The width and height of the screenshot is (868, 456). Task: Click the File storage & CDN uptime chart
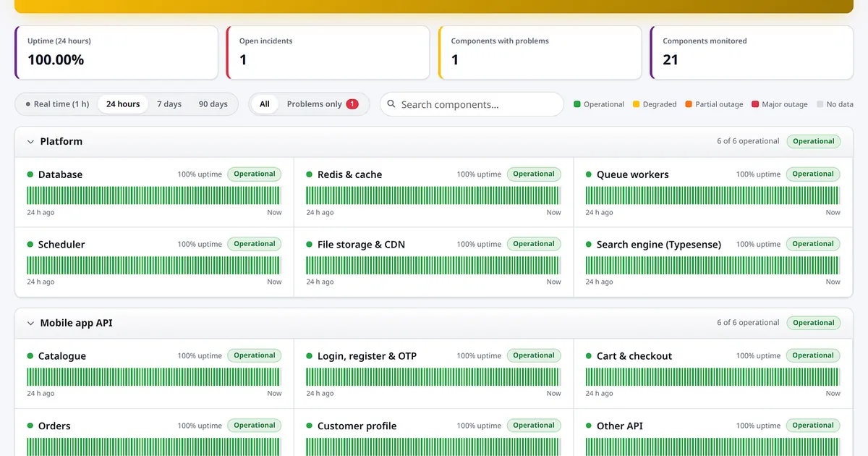[433, 266]
